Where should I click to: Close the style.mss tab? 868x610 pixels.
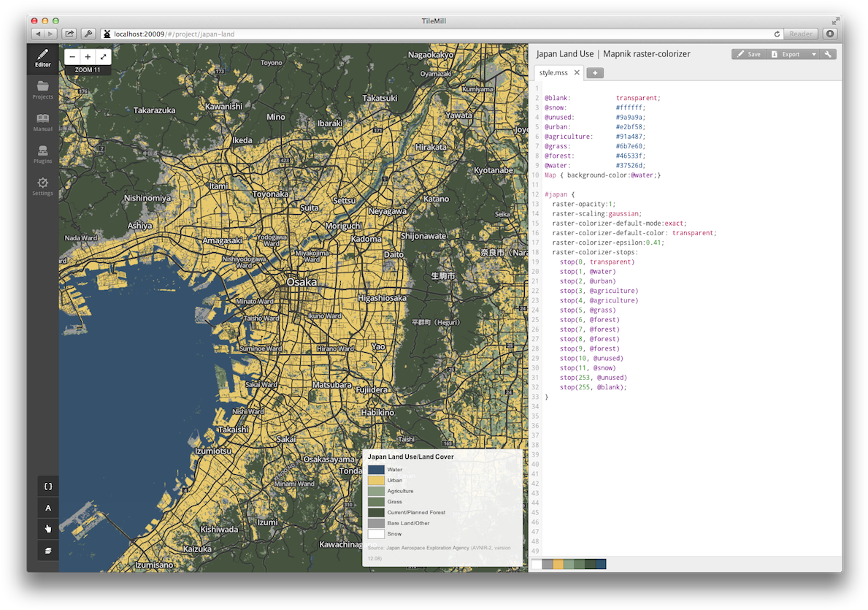point(576,72)
